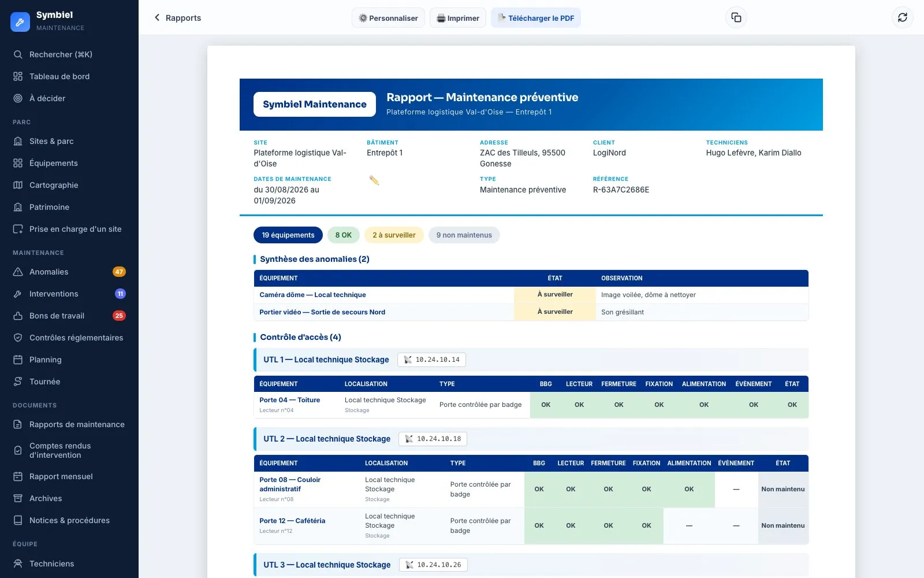Click the Notices & procédures book icon
Image resolution: width=924 pixels, height=578 pixels.
tap(18, 520)
